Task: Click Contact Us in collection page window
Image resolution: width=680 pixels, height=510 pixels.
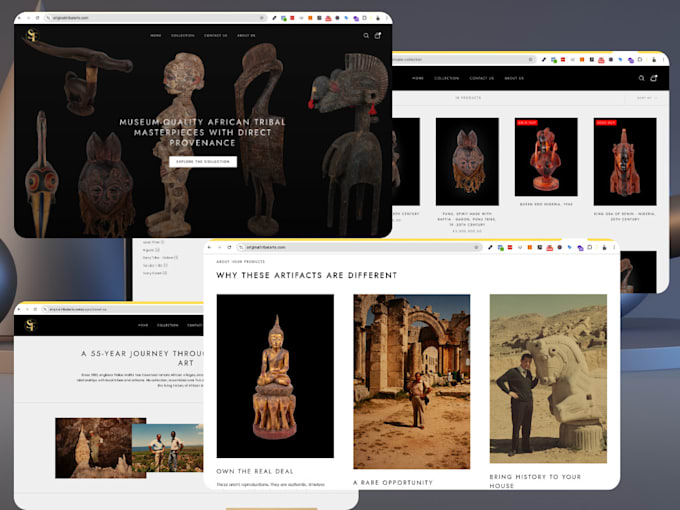Action: point(481,78)
